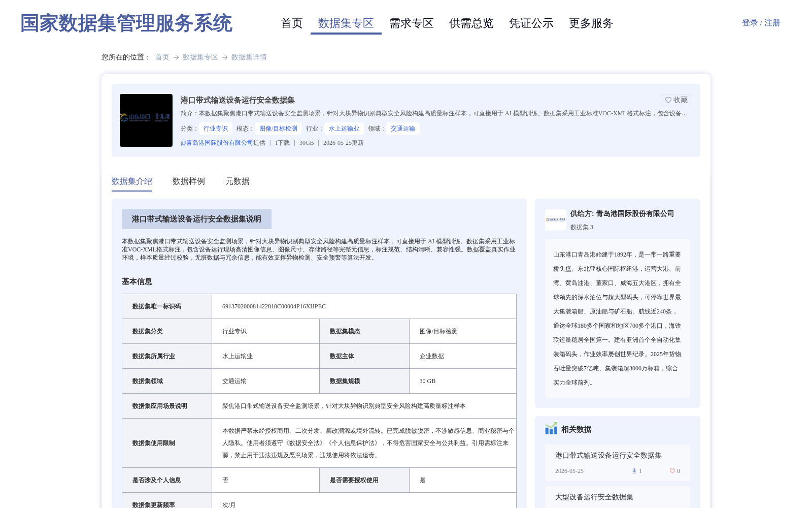Click the 交通运输 domain tag
This screenshot has height=508, width=812.
pos(403,129)
